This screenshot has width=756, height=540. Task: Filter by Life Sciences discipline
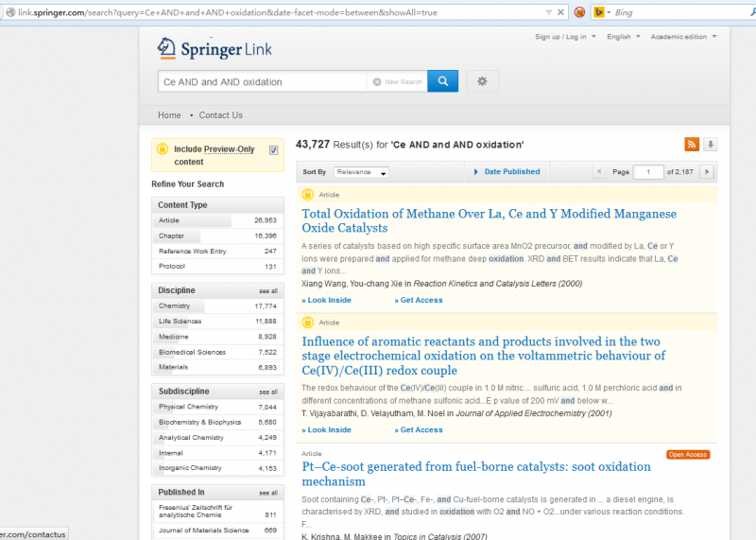217,321
